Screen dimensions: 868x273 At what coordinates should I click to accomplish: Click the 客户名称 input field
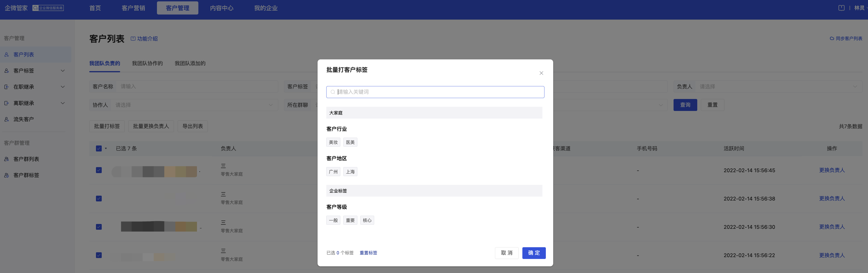pyautogui.click(x=197, y=87)
